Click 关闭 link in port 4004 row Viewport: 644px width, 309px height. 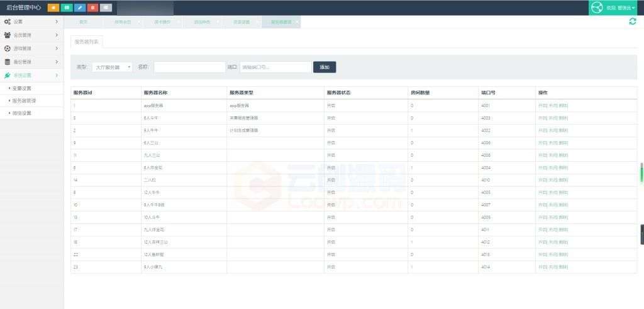(553, 167)
